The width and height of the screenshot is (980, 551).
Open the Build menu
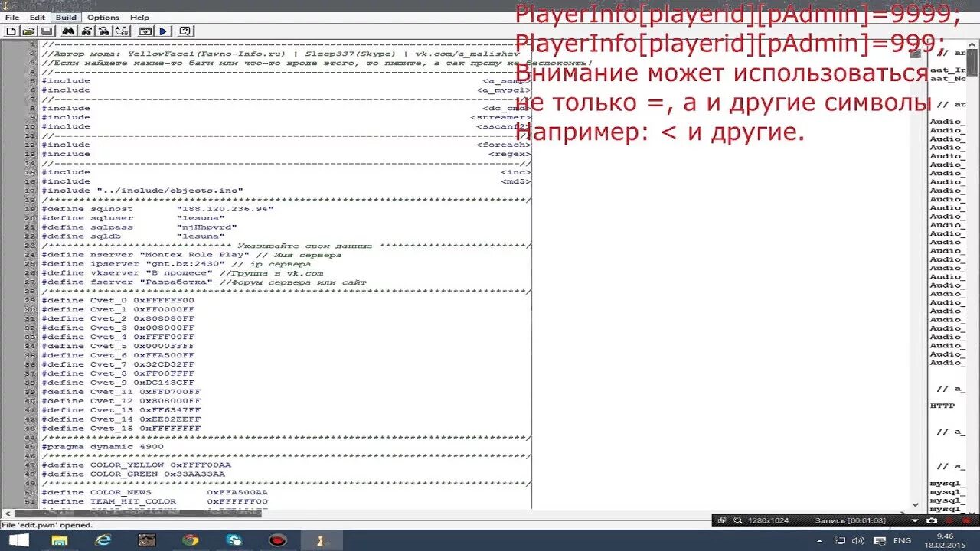tap(65, 17)
